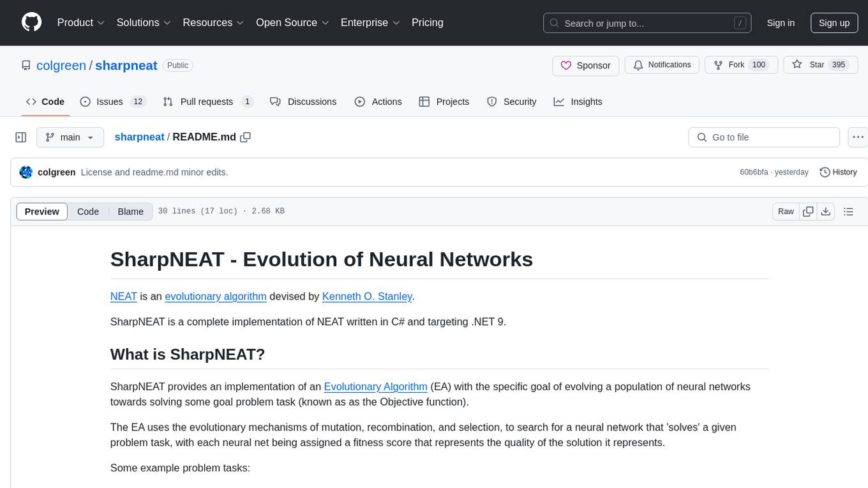Viewport: 868px width, 488px height.
Task: Copy the raw file contents
Action: tap(808, 211)
